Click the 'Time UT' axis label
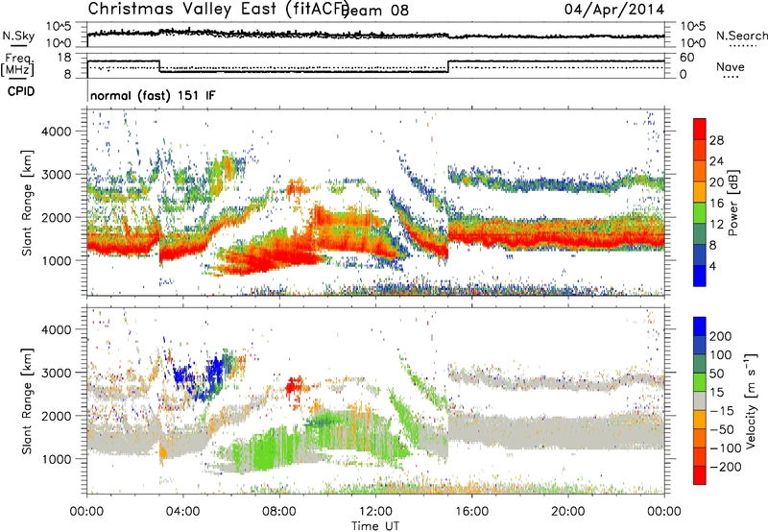 tap(375, 526)
